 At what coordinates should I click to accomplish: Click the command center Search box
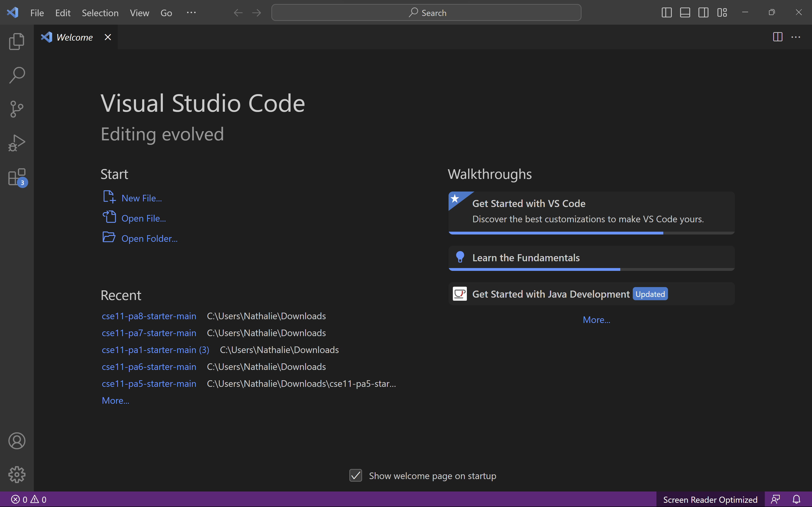pyautogui.click(x=426, y=13)
